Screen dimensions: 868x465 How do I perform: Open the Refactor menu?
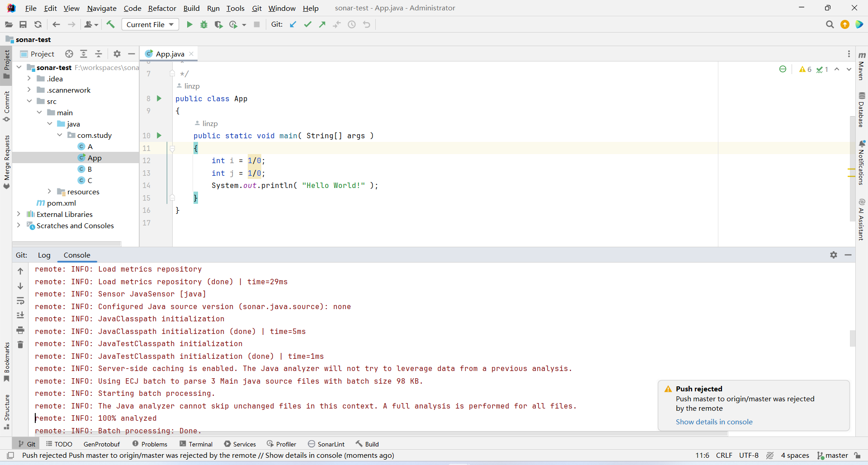pos(162,8)
